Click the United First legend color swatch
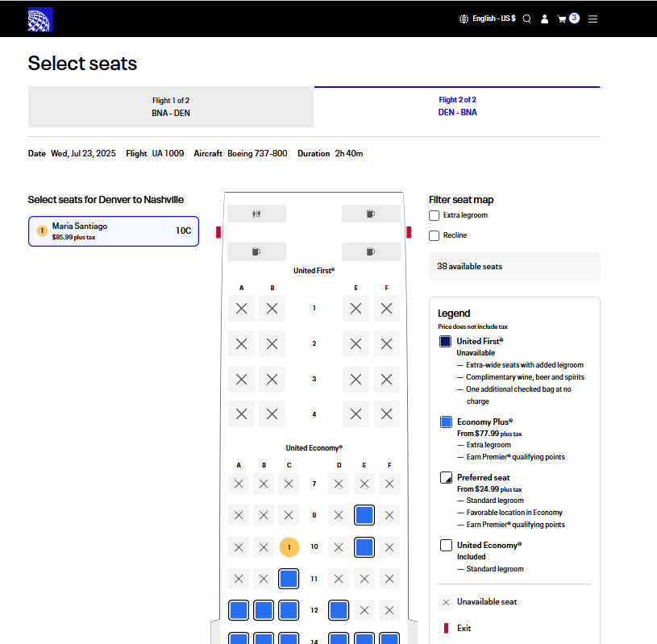The width and height of the screenshot is (657, 644). point(445,341)
